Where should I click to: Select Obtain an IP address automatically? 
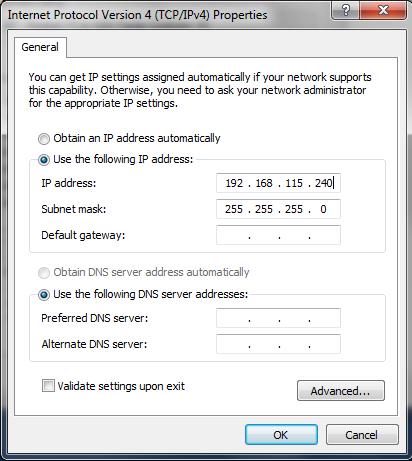[44, 139]
